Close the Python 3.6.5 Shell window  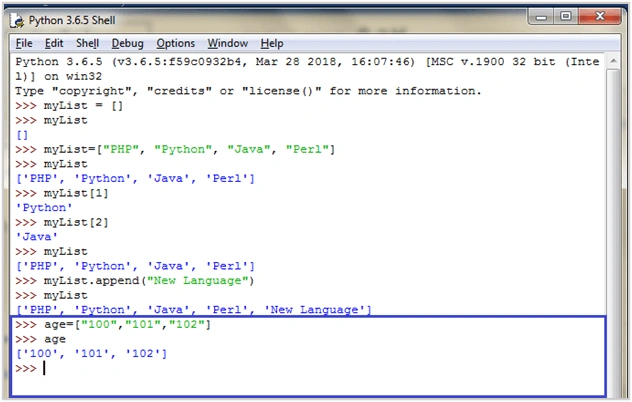pos(600,17)
